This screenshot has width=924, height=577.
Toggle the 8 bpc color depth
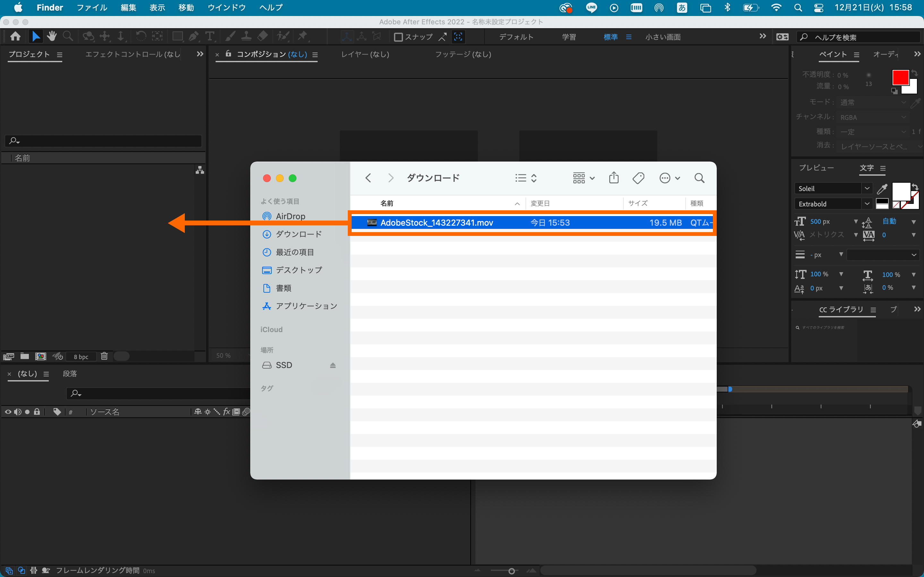coord(81,356)
